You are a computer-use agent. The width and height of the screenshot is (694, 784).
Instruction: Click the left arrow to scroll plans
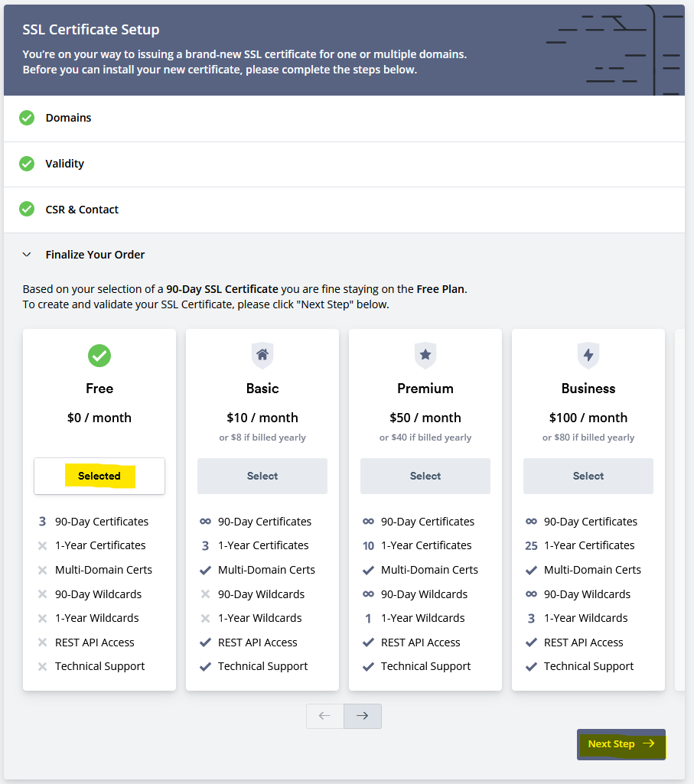coord(325,716)
